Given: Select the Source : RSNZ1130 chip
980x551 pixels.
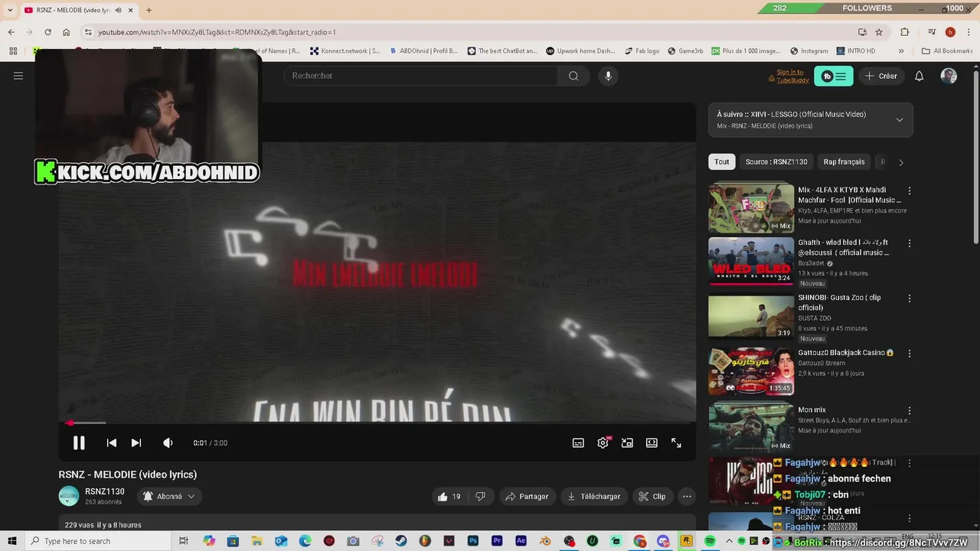Looking at the screenshot, I should click(776, 161).
